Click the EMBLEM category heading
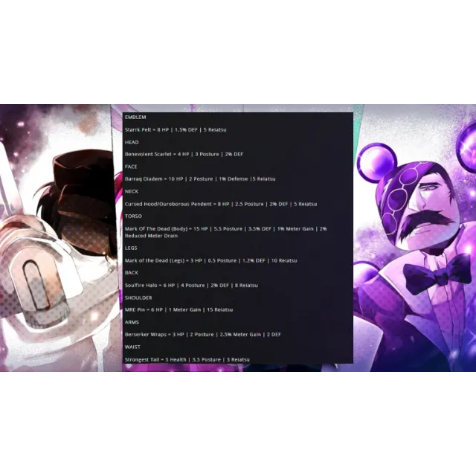476x476 pixels. click(x=135, y=117)
